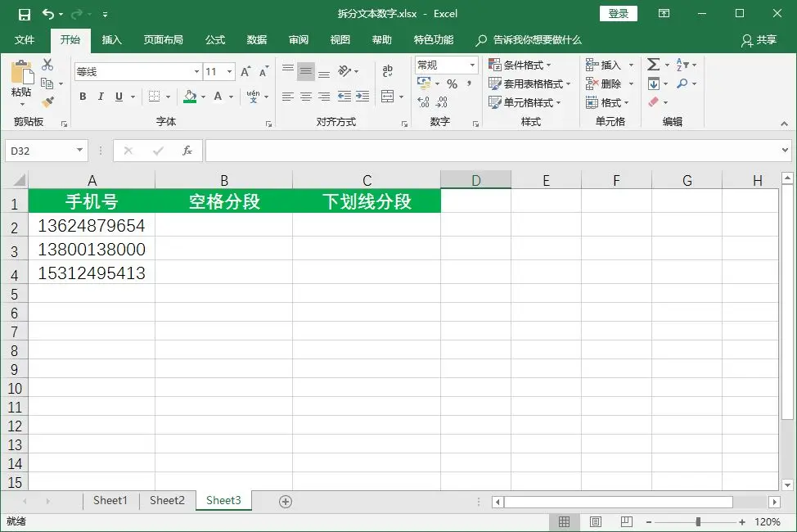This screenshot has height=532, width=797.
Task: Click the Format Painter brush icon
Action: [x=47, y=102]
